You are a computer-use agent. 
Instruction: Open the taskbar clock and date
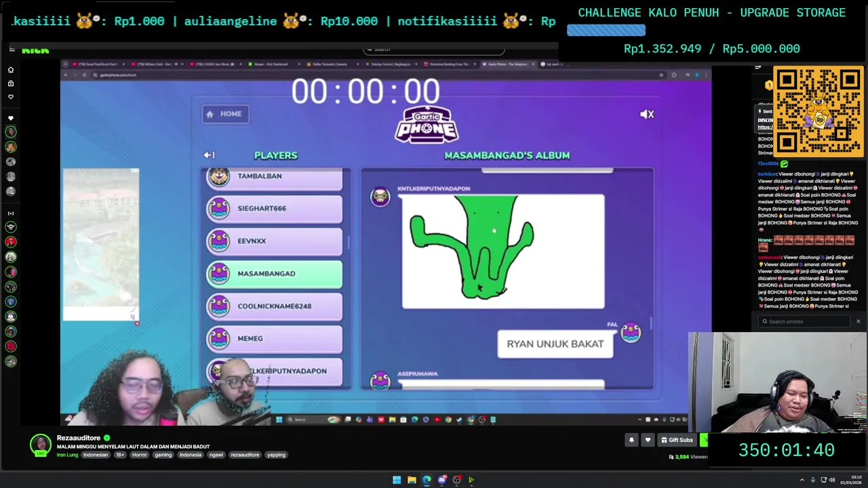point(852,480)
